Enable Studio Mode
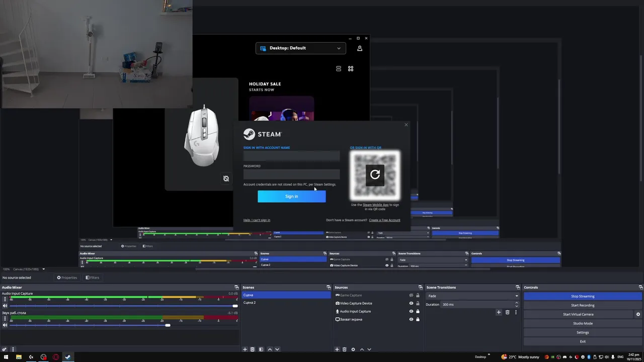644x362 pixels. click(x=583, y=323)
